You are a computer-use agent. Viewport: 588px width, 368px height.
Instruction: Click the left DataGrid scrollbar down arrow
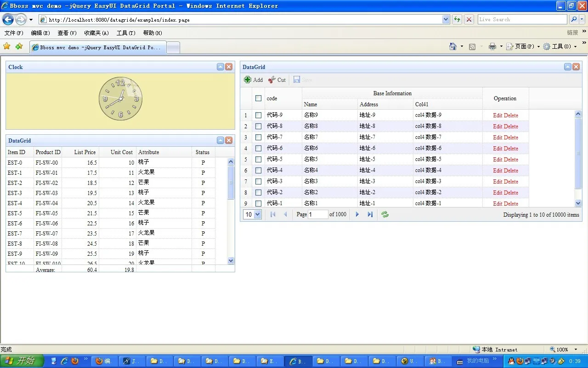point(231,261)
